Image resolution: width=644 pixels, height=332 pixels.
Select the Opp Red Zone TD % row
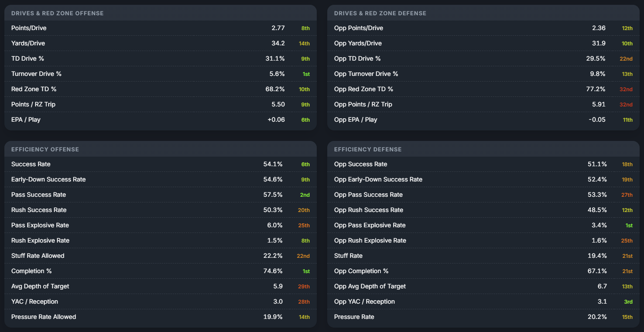483,89
